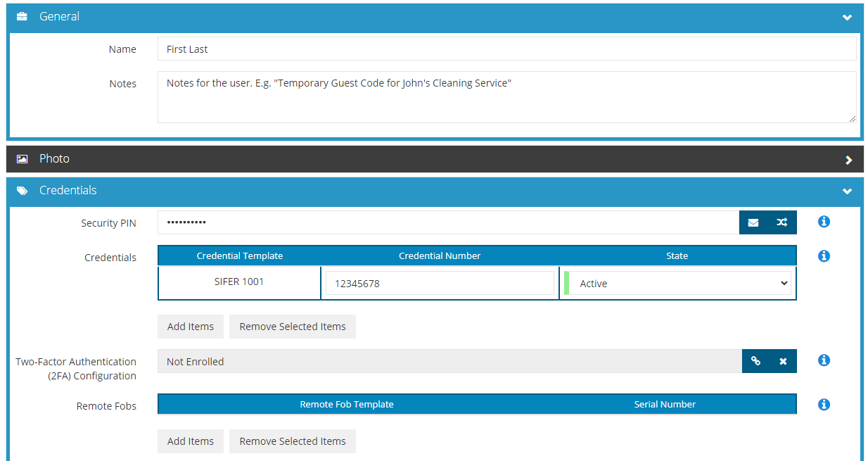
Task: Click the X icon to clear 2FA
Action: click(783, 361)
